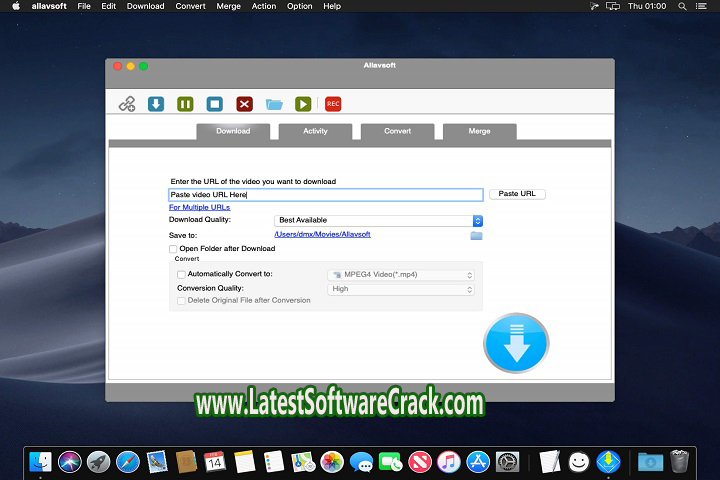Switch to the Activity tab
This screenshot has height=480, width=720.
pyautogui.click(x=315, y=131)
